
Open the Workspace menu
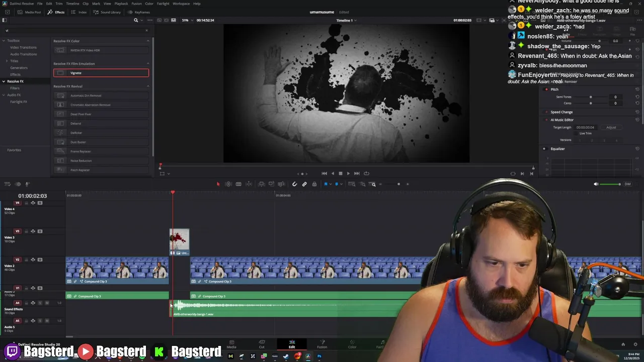[181, 4]
